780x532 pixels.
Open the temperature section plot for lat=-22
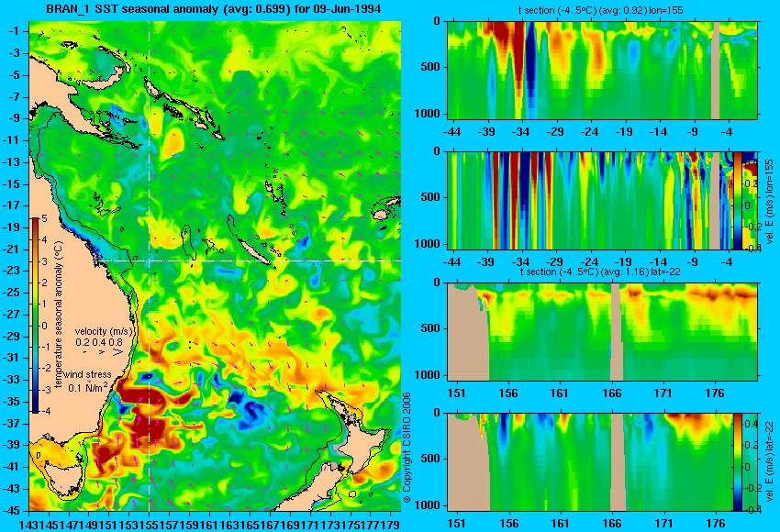pyautogui.click(x=602, y=332)
